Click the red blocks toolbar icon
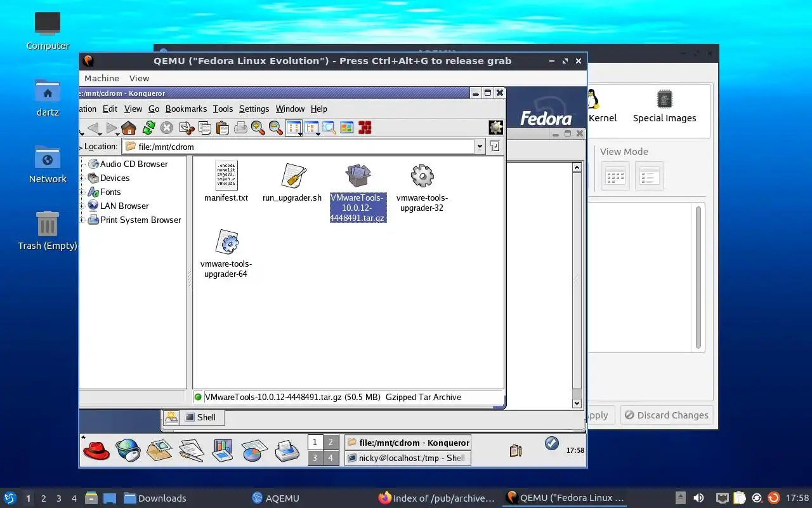The image size is (812, 508). tap(365, 128)
